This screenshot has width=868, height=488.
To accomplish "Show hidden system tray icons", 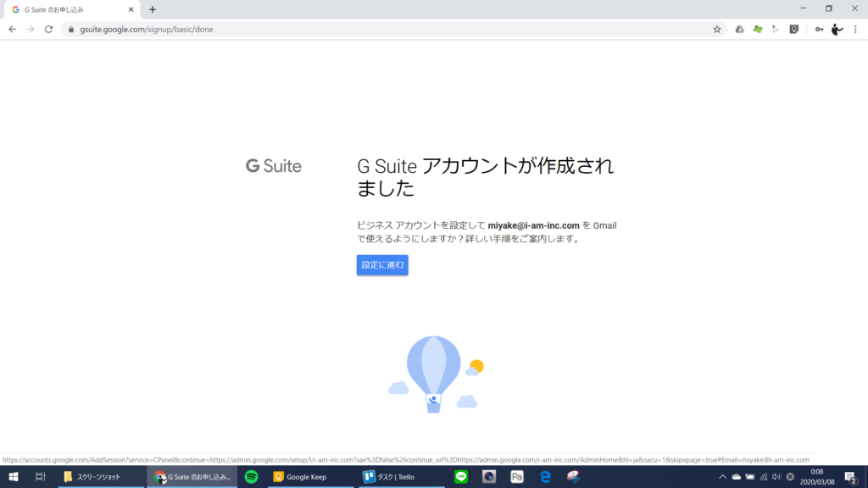I will (x=722, y=477).
